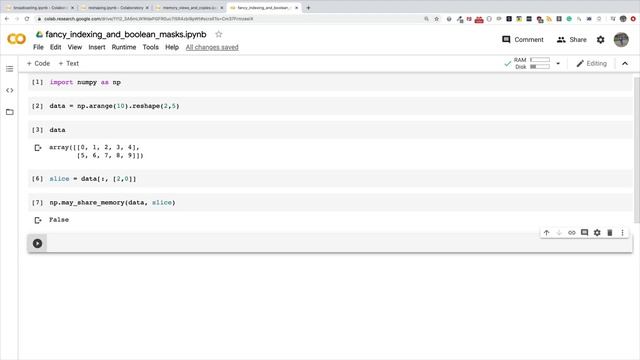
Task: Add a new Code cell
Action: 38,63
